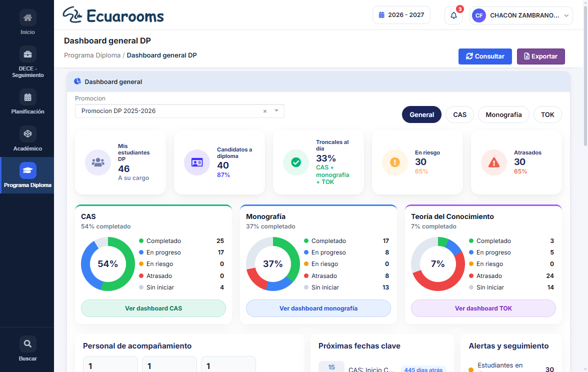Open notifications bell icon
The width and height of the screenshot is (588, 372).
click(x=454, y=15)
